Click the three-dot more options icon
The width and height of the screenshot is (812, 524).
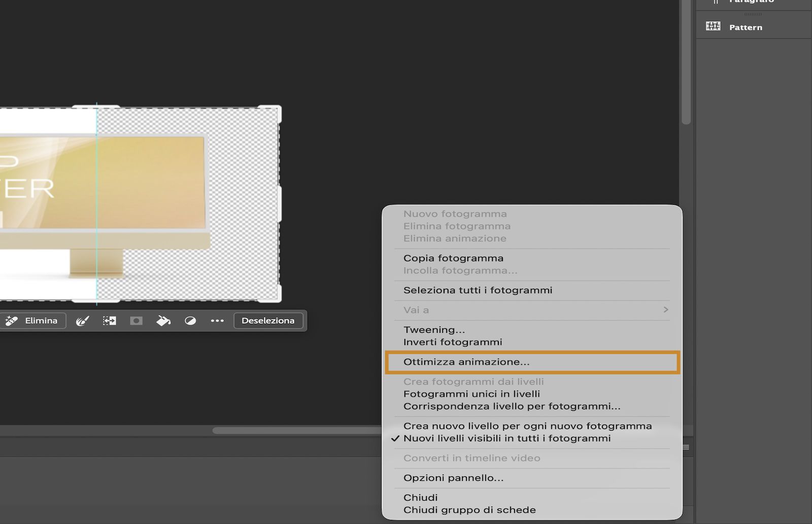pos(217,321)
